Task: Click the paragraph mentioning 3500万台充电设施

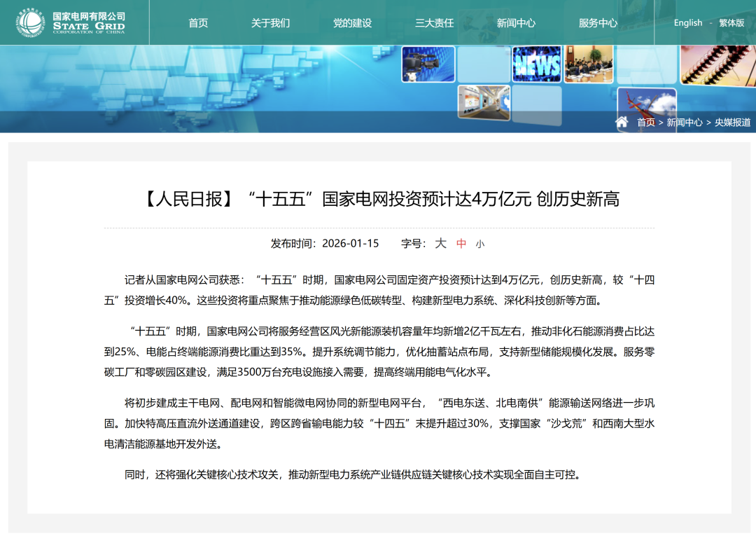Action: pyautogui.click(x=379, y=352)
